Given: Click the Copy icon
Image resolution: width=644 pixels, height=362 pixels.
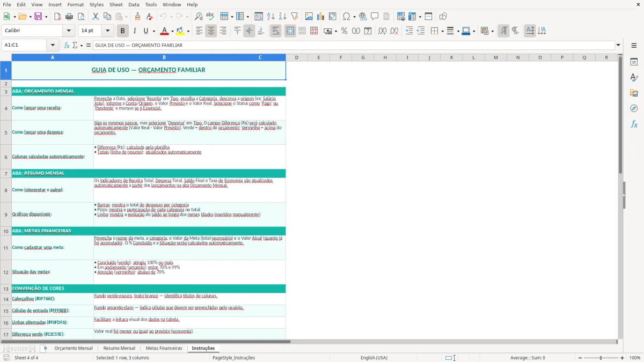Looking at the screenshot, I should 107,17.
